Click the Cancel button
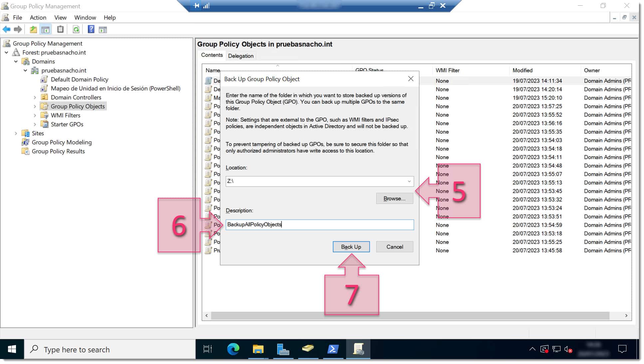This screenshot has width=644, height=364. click(x=394, y=247)
